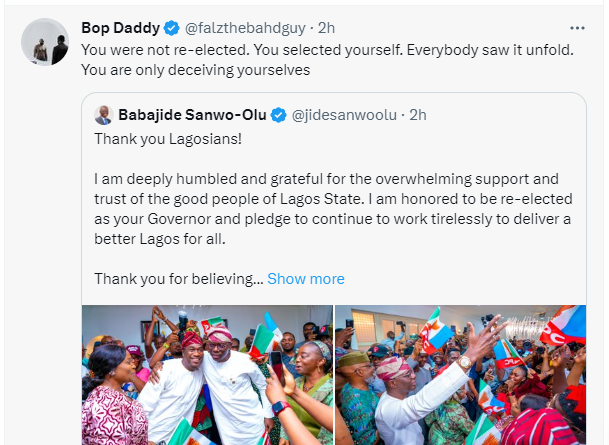Open the three-dot more options menu

coord(578,27)
